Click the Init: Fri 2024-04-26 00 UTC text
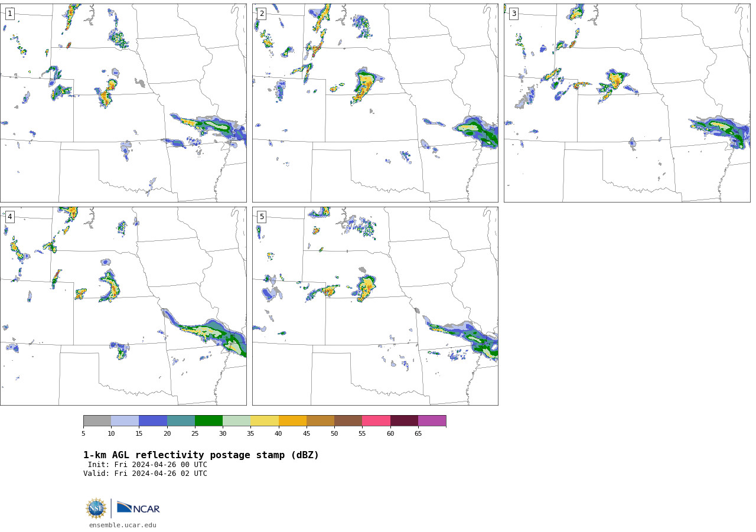 [148, 465]
